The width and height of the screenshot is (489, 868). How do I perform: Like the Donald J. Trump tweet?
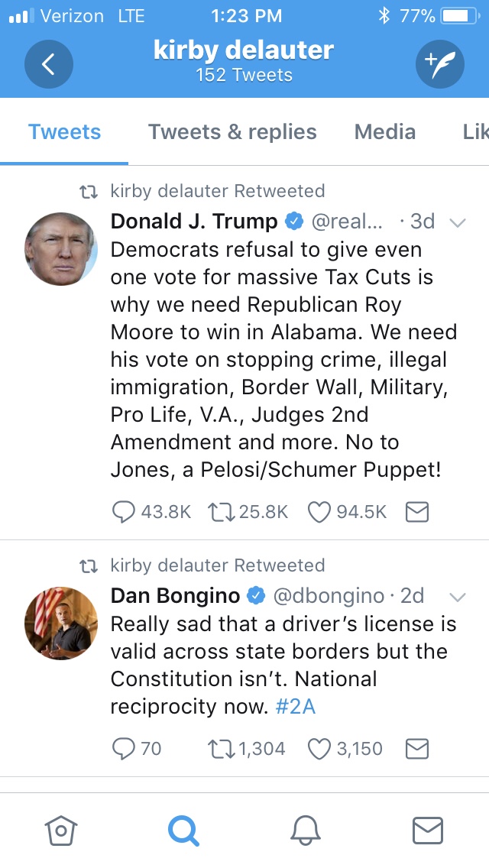(319, 512)
